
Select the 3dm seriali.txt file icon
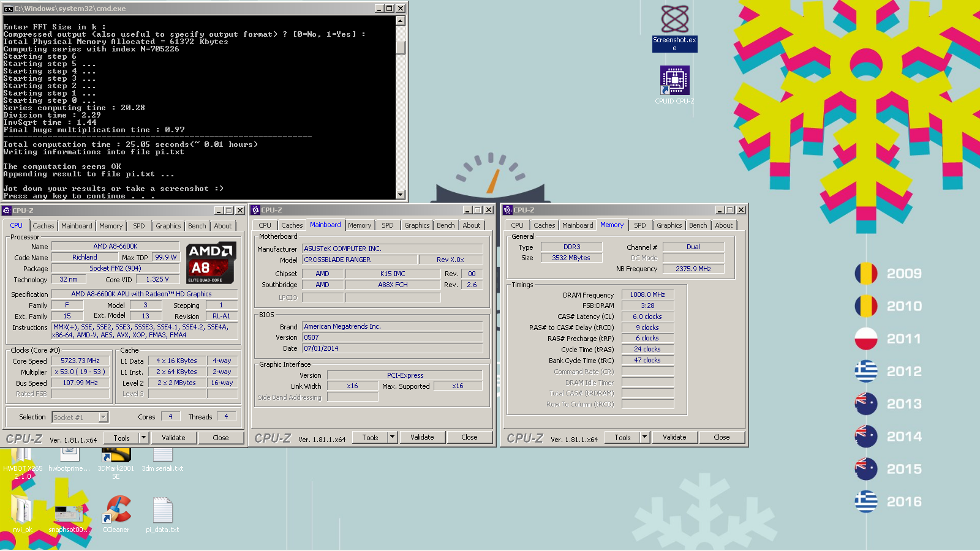pos(162,461)
